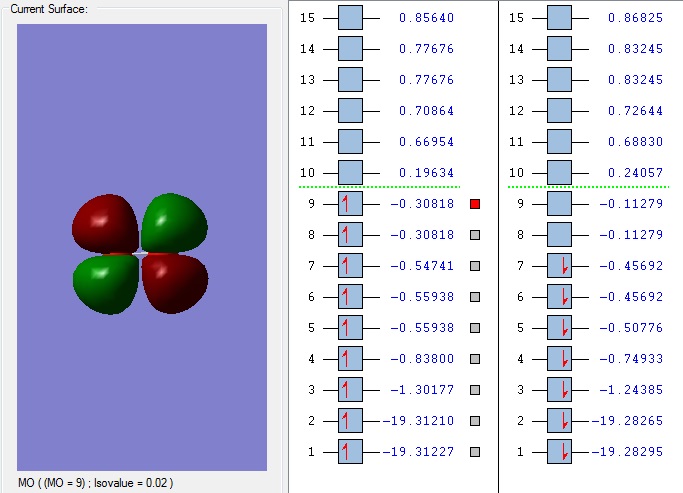683x493 pixels.
Task: Select beta virtual orbital 12 box
Action: 559,111
